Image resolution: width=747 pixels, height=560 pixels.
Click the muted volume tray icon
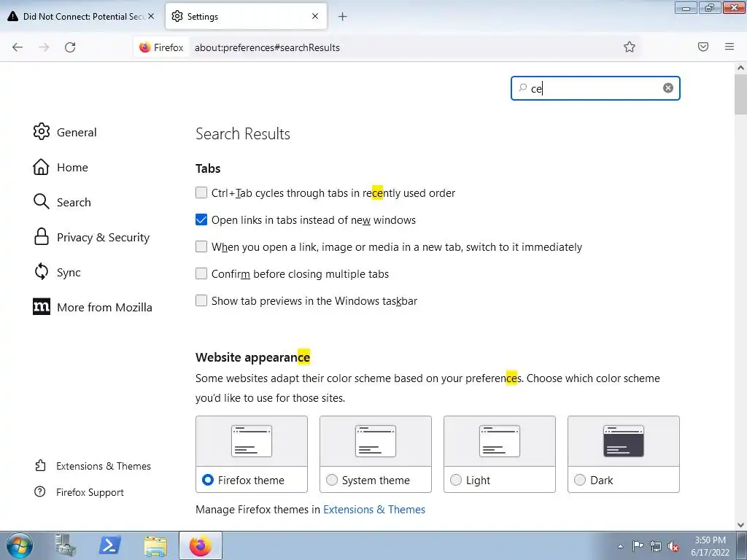click(x=673, y=547)
